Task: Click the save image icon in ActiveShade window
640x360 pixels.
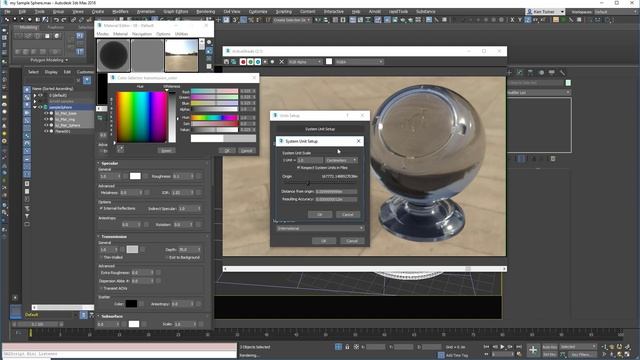Action: [227, 62]
